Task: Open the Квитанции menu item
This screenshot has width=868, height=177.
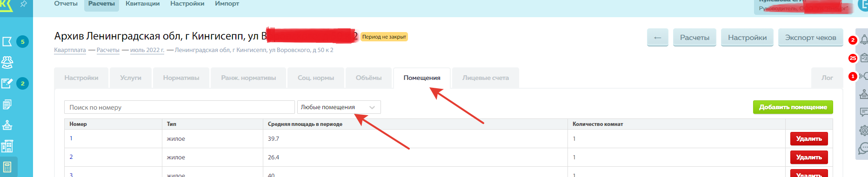Action: coord(142,4)
